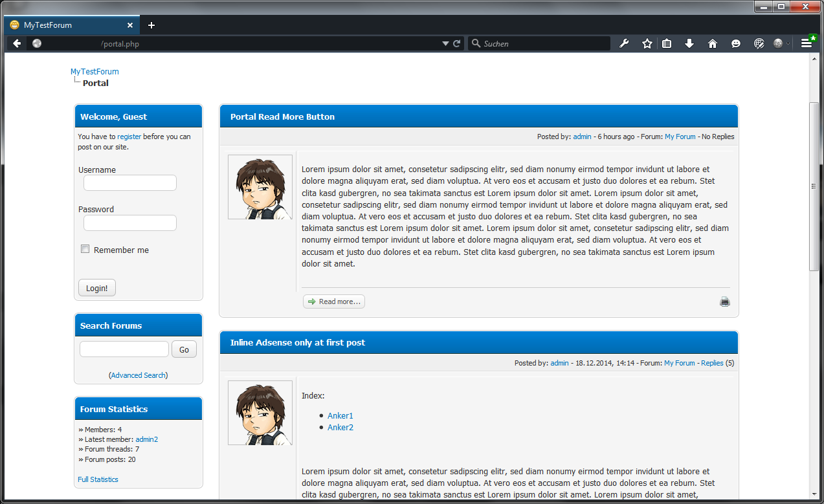The height and width of the screenshot is (504, 824).
Task: Click into the Username input field
Action: tap(130, 183)
